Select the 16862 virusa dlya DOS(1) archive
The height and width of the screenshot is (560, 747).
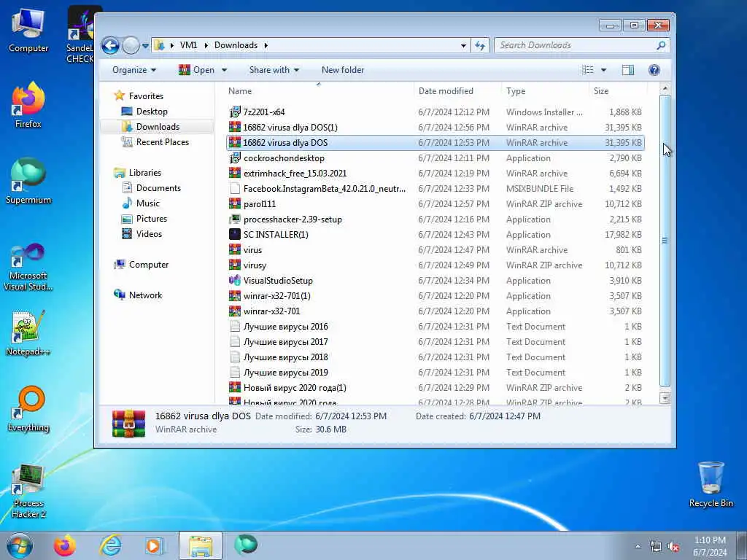436,127
